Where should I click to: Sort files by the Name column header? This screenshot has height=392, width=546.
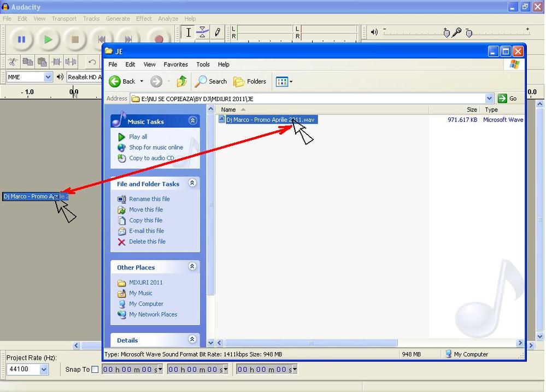322,109
